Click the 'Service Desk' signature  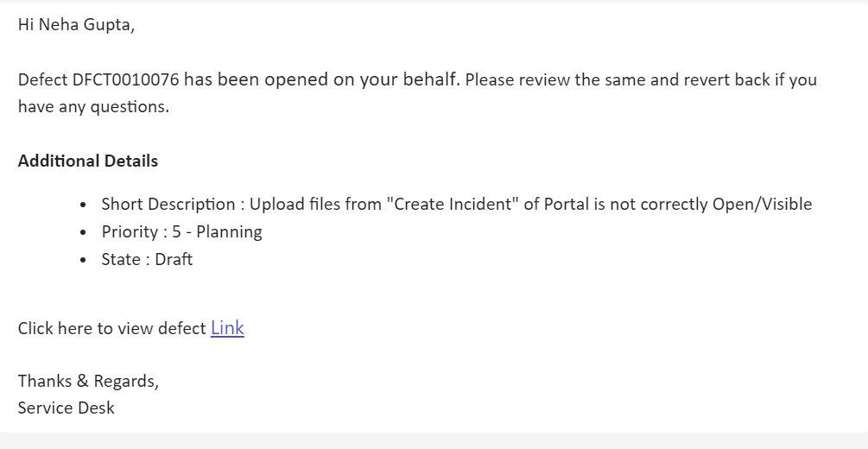click(x=67, y=408)
